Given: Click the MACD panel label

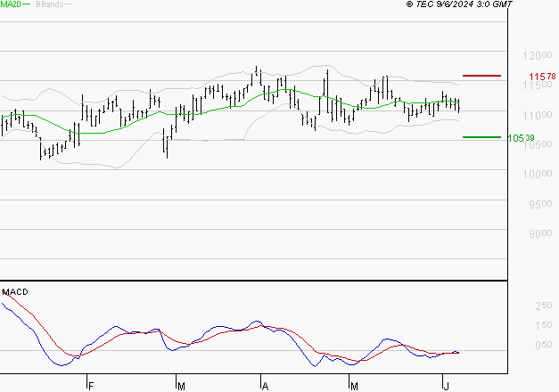Looking at the screenshot, I should (15, 292).
